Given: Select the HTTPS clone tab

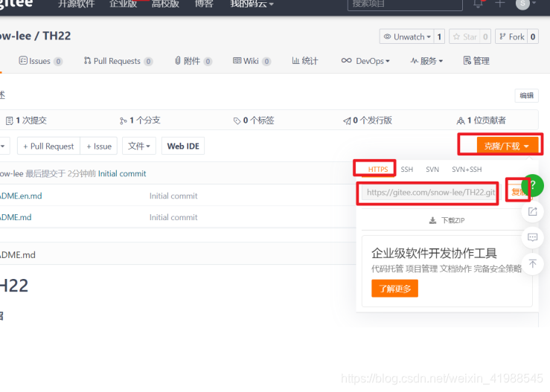Looking at the screenshot, I should (x=378, y=170).
